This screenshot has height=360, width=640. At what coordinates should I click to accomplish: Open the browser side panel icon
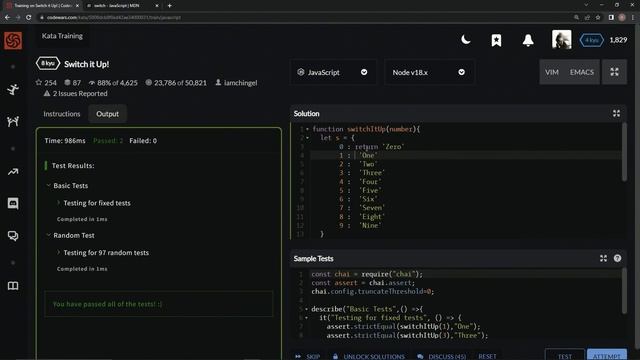611,18
